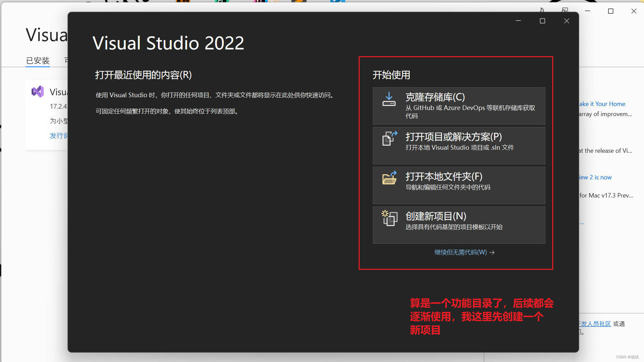Click the open project or solution icon
The height and width of the screenshot is (362, 644).
(x=390, y=138)
